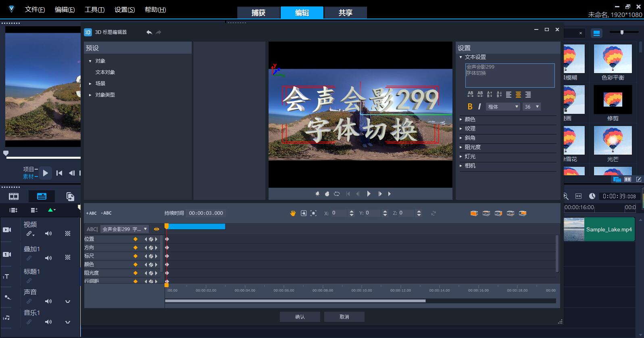The width and height of the screenshot is (644, 338).
Task: Toggle bold text formatting
Action: pyautogui.click(x=470, y=107)
